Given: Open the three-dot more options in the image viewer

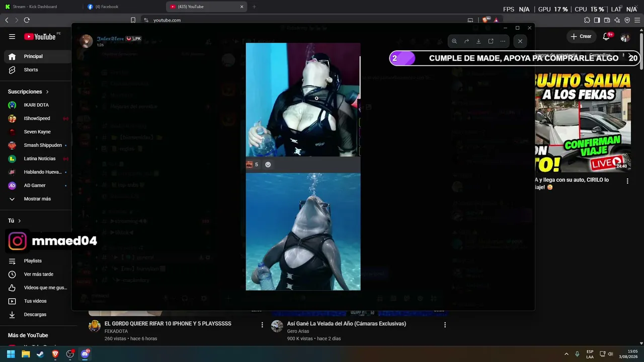Looking at the screenshot, I should (x=503, y=41).
